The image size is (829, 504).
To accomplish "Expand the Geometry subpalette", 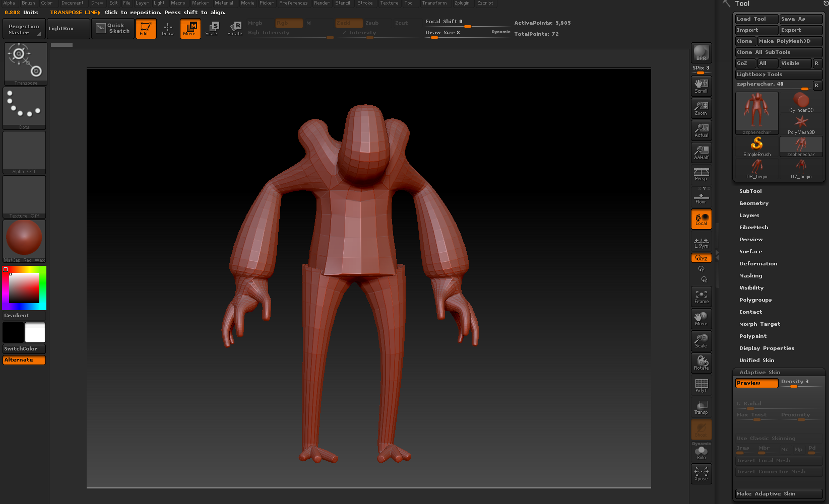I will point(753,203).
